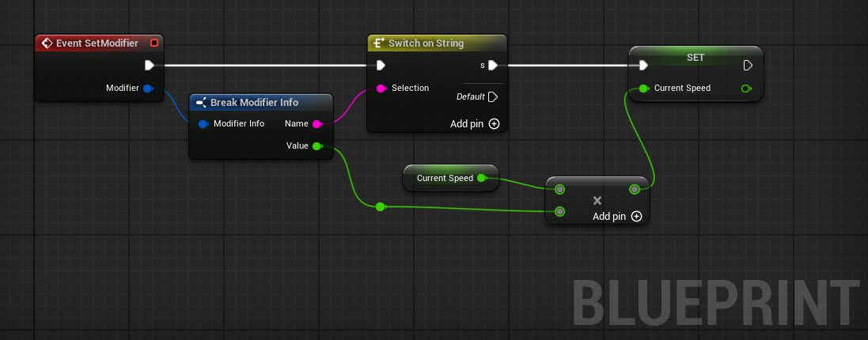Click the Event SetModifier node icon
This screenshot has height=340, width=868.
(47, 43)
